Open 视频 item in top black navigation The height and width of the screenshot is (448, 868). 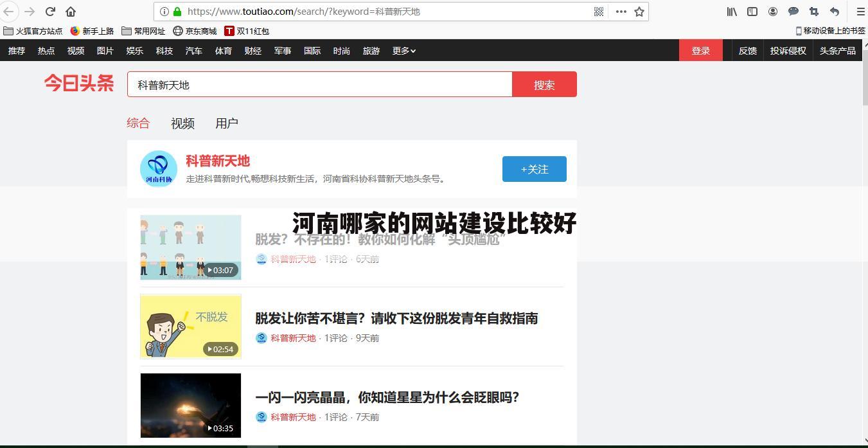pos(76,51)
